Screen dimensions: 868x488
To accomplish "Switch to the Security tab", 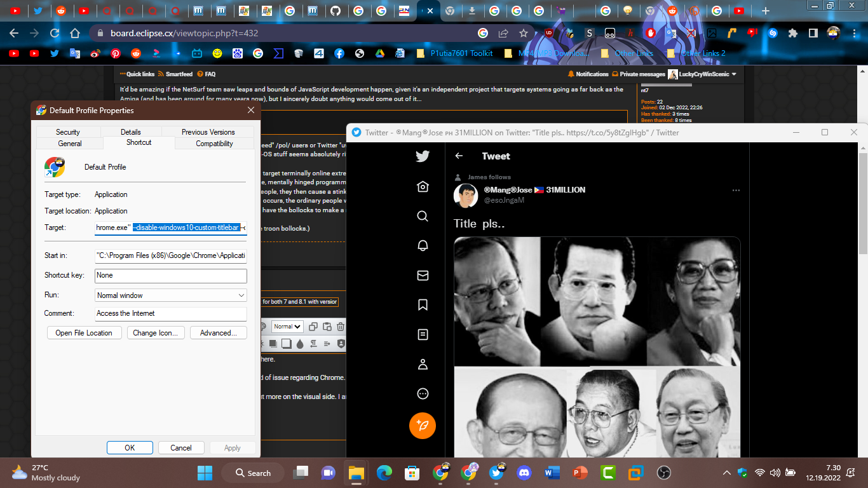I will point(68,132).
